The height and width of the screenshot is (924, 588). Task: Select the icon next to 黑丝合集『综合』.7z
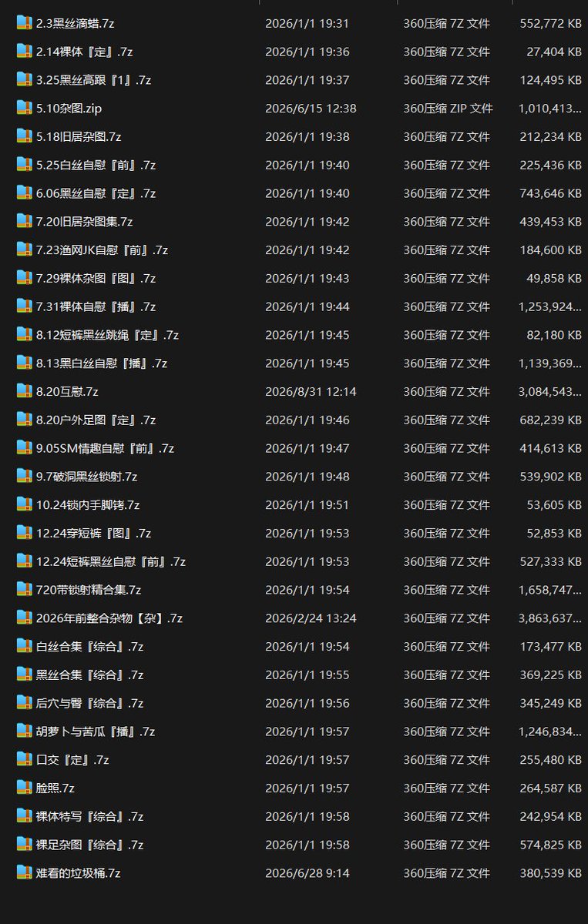click(x=25, y=675)
